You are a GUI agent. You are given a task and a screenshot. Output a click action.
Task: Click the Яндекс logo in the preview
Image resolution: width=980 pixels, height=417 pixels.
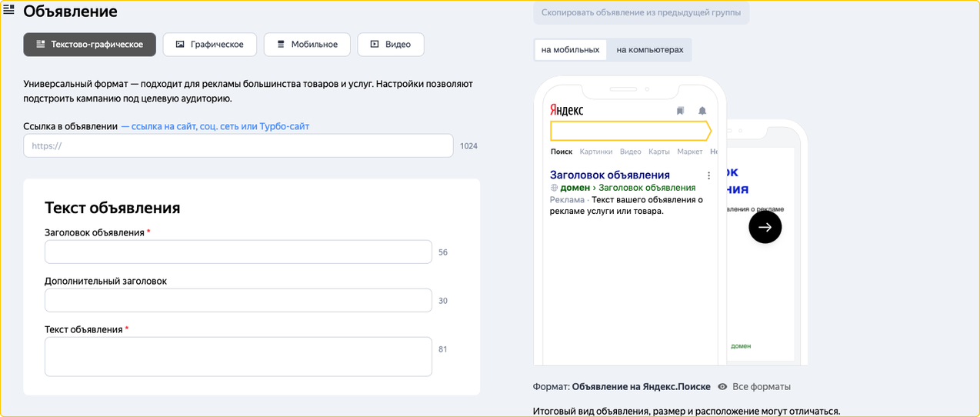[x=566, y=111]
